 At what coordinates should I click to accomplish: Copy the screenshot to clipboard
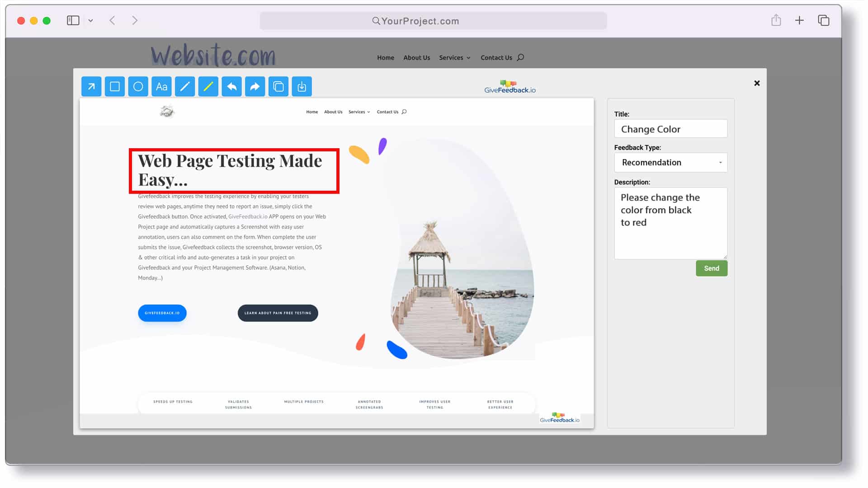(278, 86)
